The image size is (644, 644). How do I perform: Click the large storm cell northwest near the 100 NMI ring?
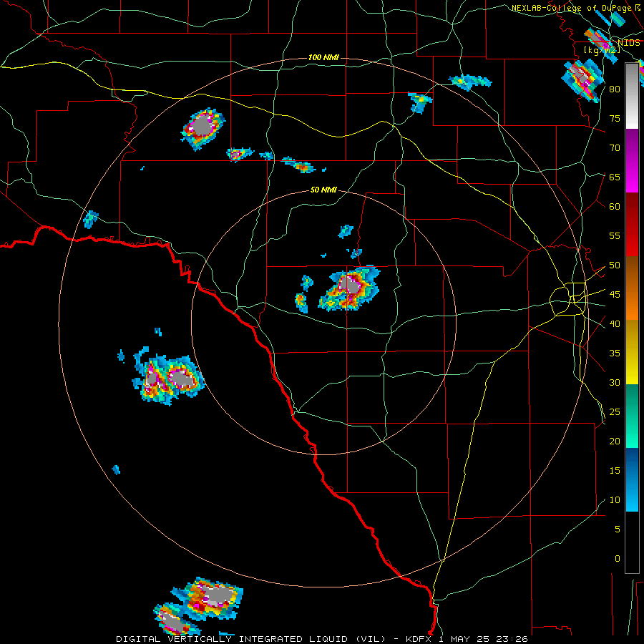point(203,128)
